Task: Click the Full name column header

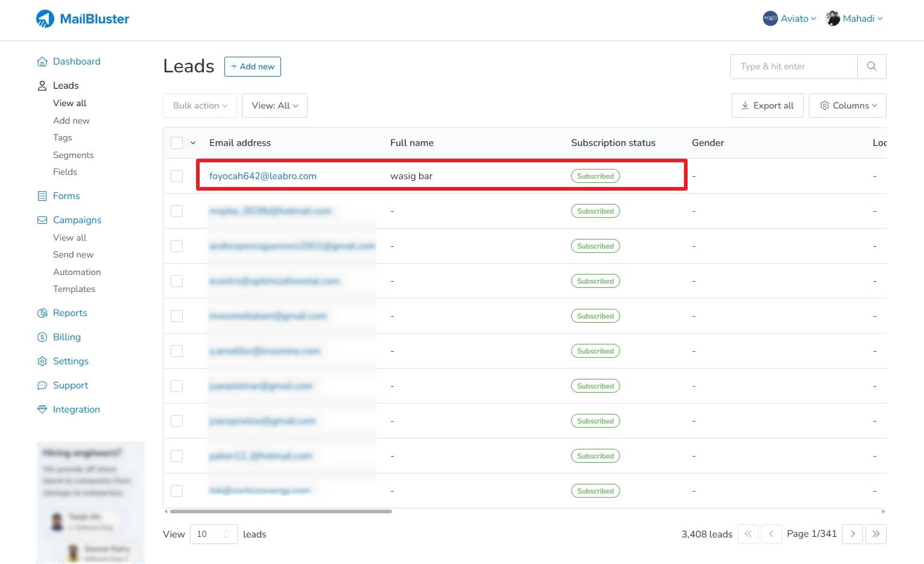Action: pyautogui.click(x=412, y=143)
